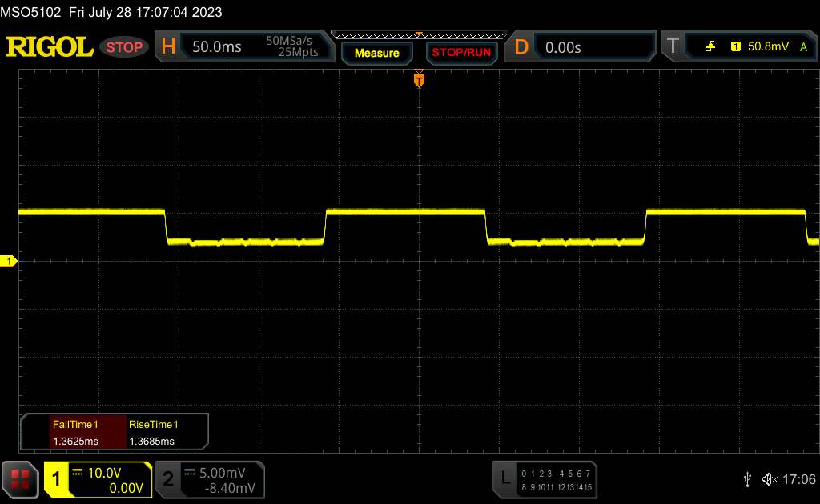Select the channel 1 ground level marker

[x=10, y=262]
